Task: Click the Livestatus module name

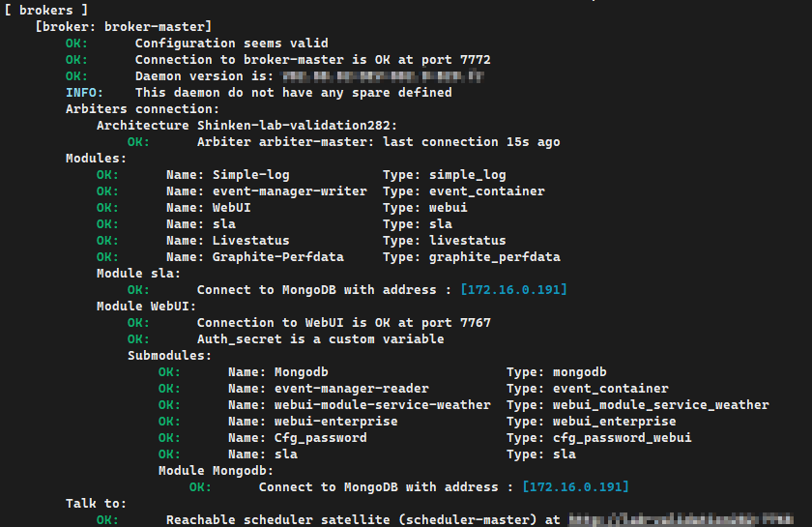Action: tap(250, 241)
